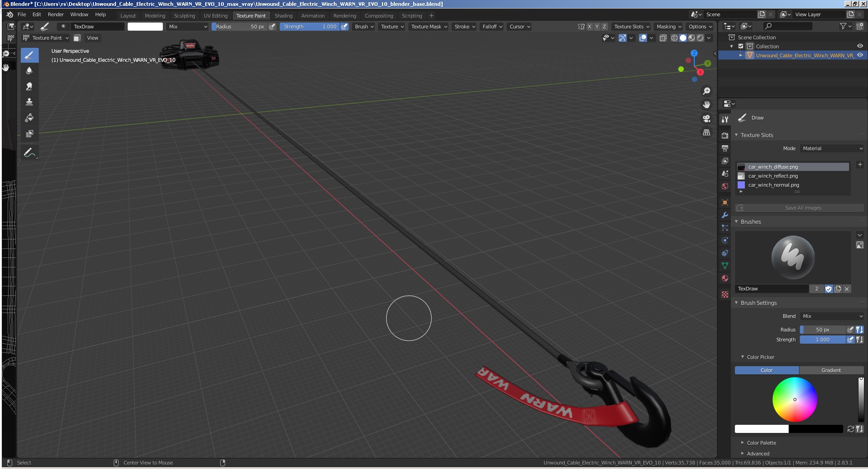Open the Texture Paint mode dropdown
Image resolution: width=868 pixels, height=469 pixels.
(46, 38)
